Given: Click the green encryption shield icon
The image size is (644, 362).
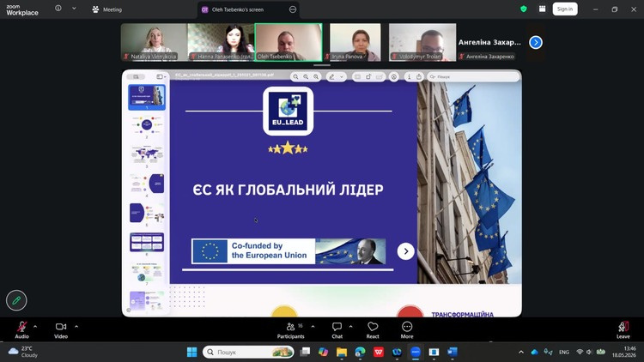Looking at the screenshot, I should point(524,9).
